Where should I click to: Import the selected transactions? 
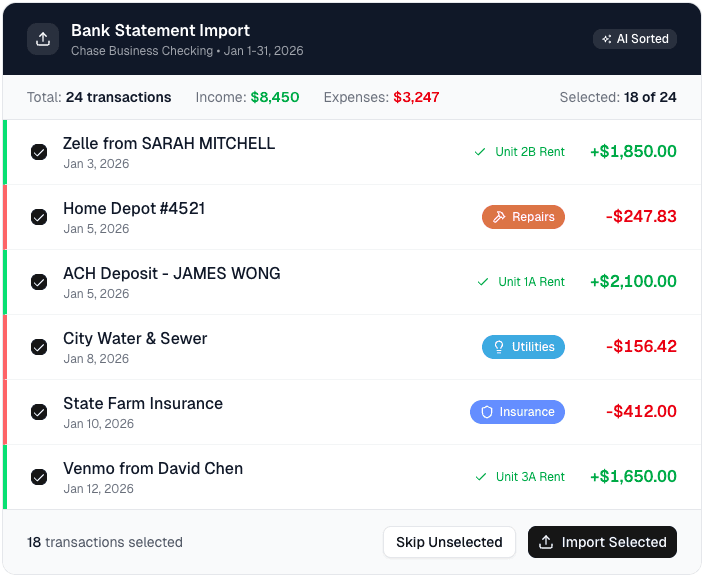click(x=602, y=542)
